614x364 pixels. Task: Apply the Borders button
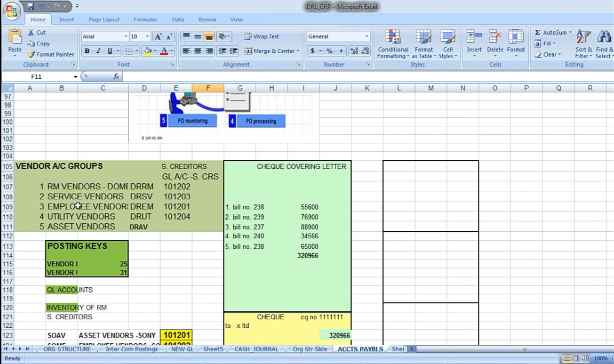[129, 51]
